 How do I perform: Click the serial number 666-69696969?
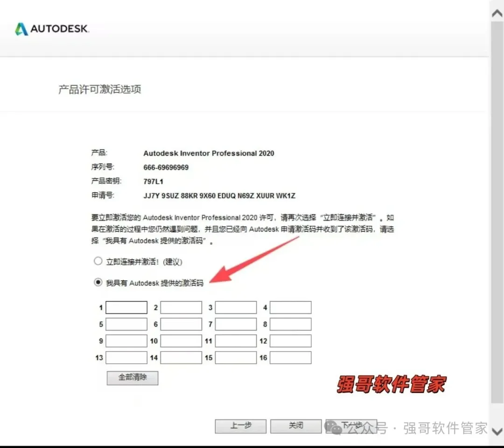166,167
